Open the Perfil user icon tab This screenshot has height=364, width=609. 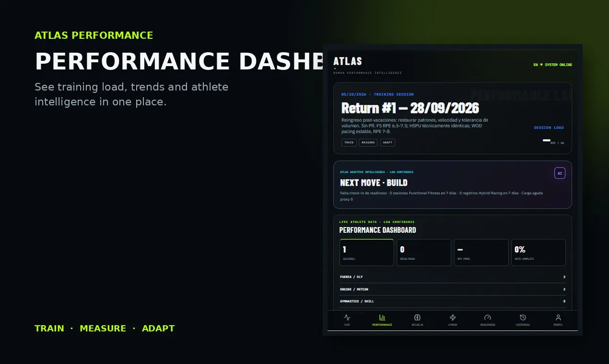point(558,320)
